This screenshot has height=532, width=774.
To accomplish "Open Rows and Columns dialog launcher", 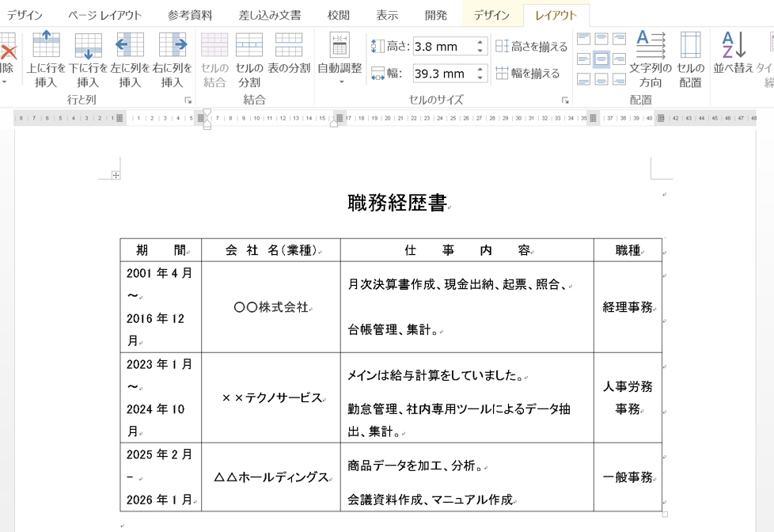I will click(188, 101).
